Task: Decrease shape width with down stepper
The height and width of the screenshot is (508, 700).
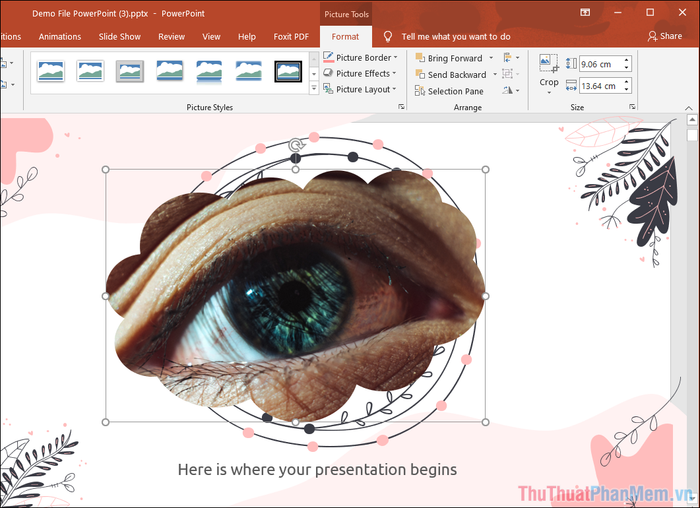Action: (x=627, y=90)
